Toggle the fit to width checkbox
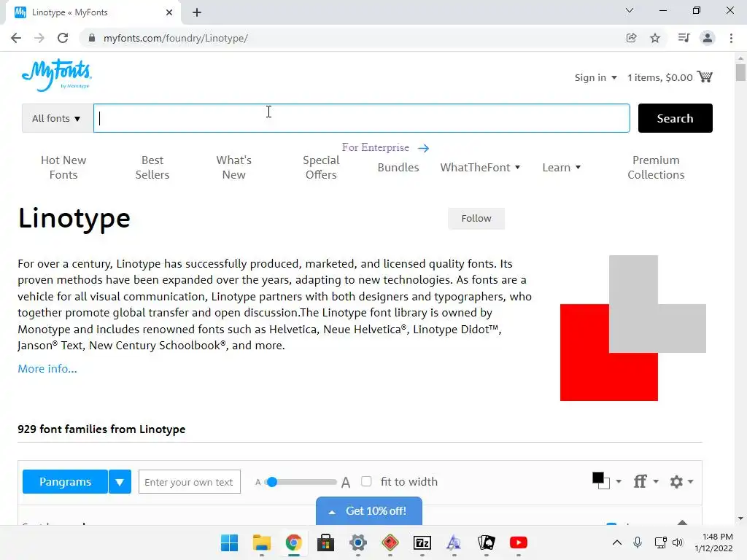Viewport: 747px width, 560px height. [x=366, y=481]
